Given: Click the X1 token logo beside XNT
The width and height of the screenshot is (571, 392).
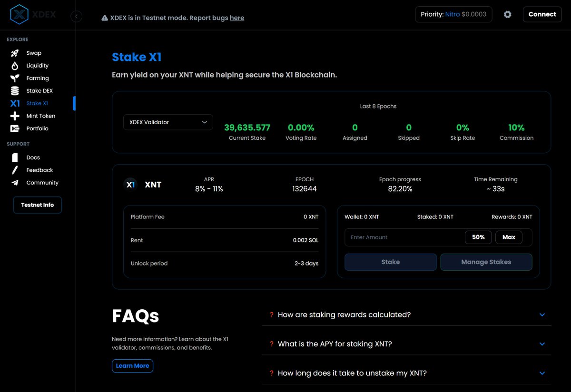Looking at the screenshot, I should point(130,185).
